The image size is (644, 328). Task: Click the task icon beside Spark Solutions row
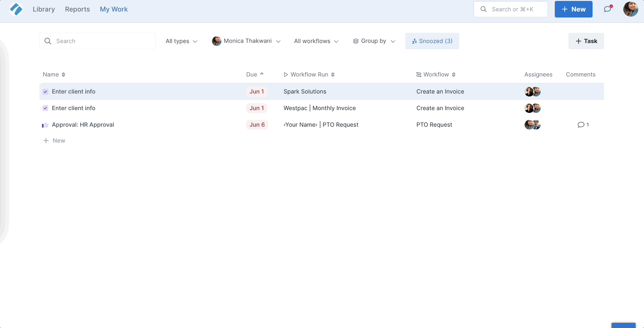tap(45, 92)
